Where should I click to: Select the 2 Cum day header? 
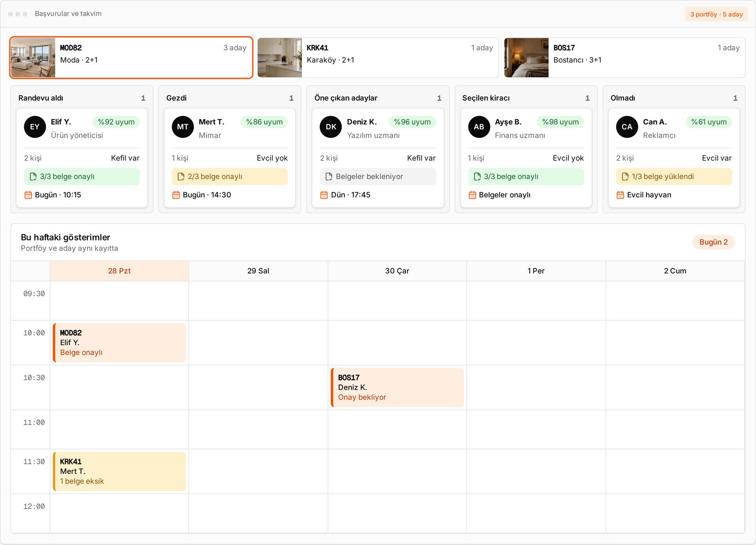675,271
